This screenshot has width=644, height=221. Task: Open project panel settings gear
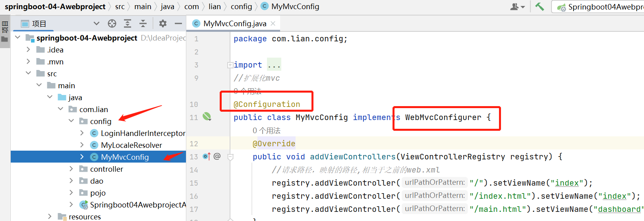point(162,24)
